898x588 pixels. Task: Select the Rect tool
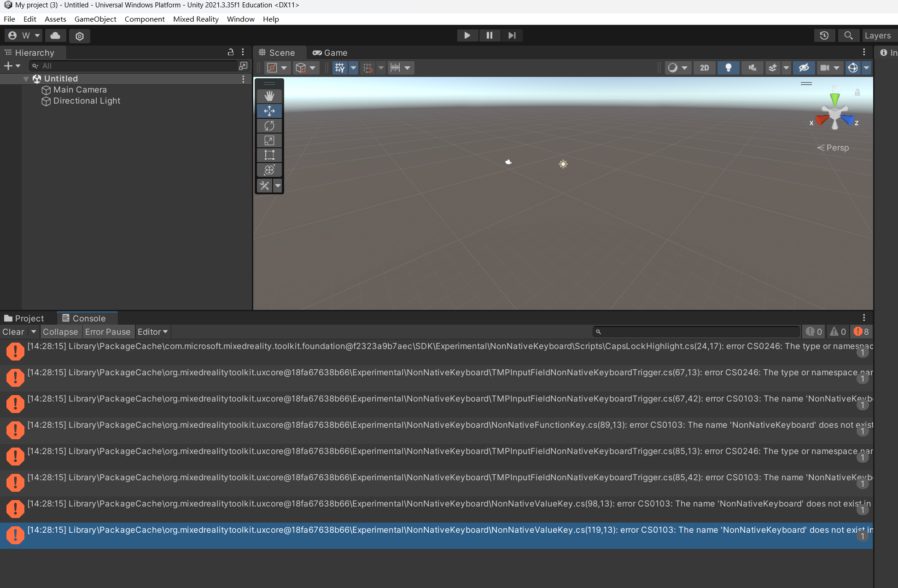tap(269, 155)
